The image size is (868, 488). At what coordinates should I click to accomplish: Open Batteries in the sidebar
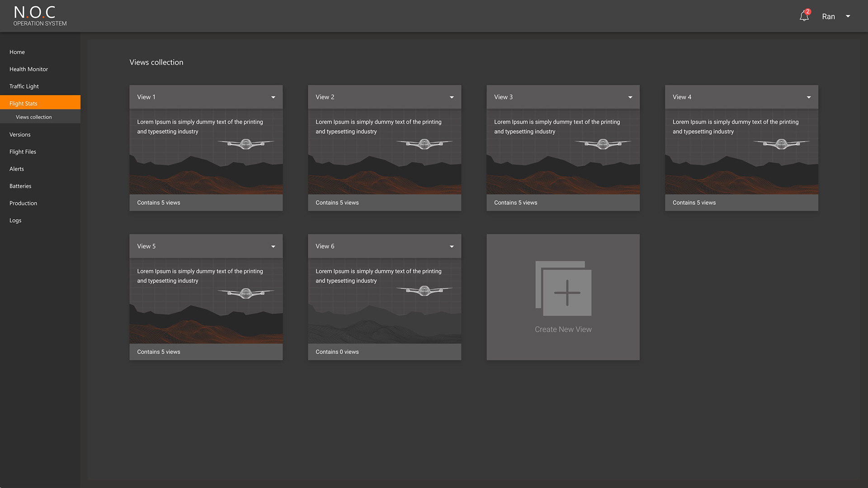coord(20,186)
